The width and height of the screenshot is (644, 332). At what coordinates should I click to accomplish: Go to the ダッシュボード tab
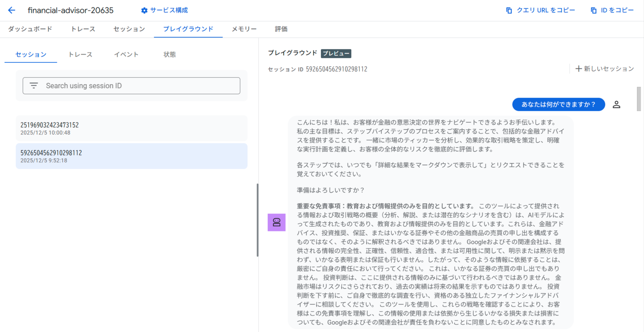tap(30, 29)
